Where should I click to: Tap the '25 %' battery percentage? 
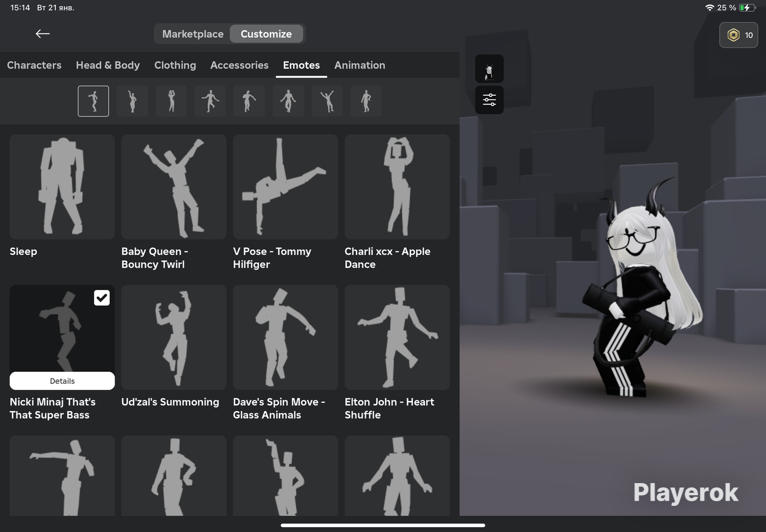tap(727, 7)
